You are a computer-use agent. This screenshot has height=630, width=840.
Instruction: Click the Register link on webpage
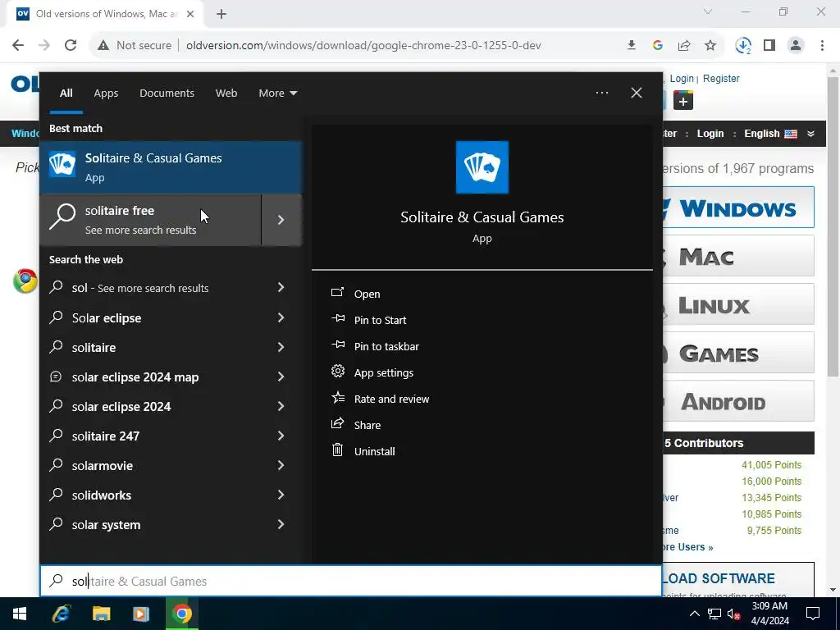721,78
